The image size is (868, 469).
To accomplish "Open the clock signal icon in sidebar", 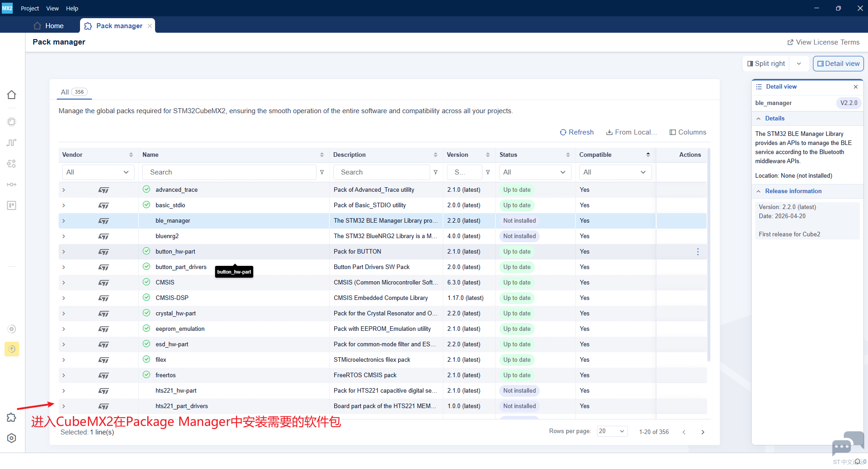I will 12,143.
